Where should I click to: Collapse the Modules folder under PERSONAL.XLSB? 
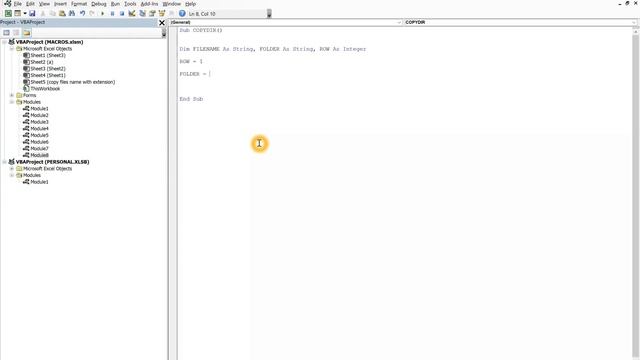[12, 175]
